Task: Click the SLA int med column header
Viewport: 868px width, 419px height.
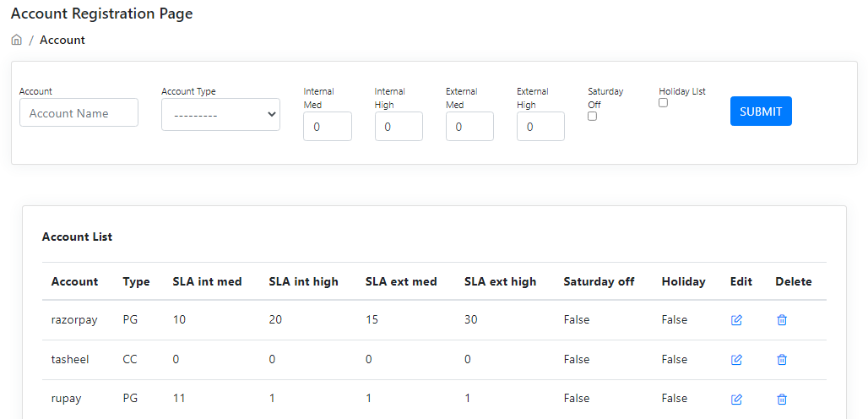Action: [x=207, y=281]
